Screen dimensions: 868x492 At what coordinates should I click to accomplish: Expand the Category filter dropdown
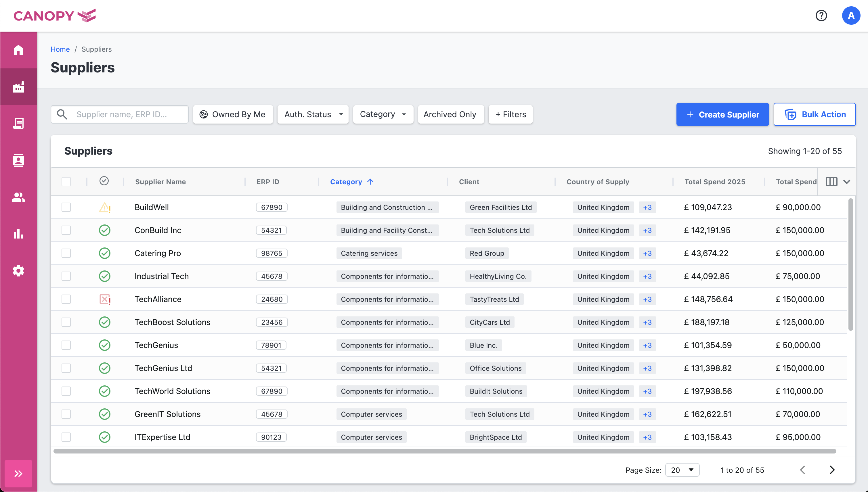click(x=383, y=115)
